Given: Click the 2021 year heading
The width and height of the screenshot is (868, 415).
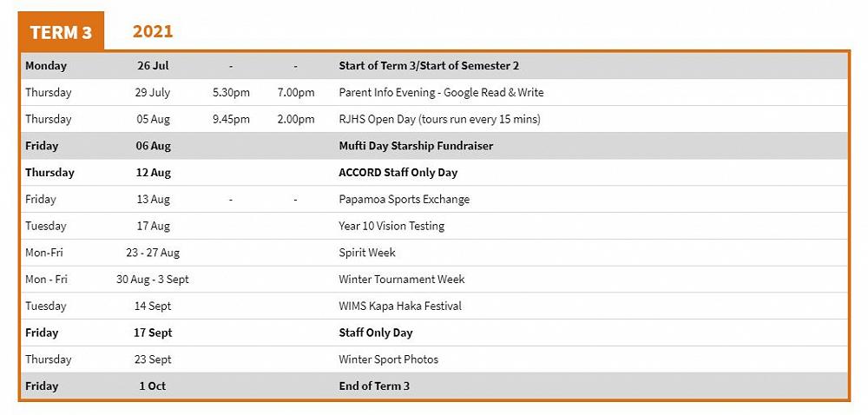Looking at the screenshot, I should 153,32.
